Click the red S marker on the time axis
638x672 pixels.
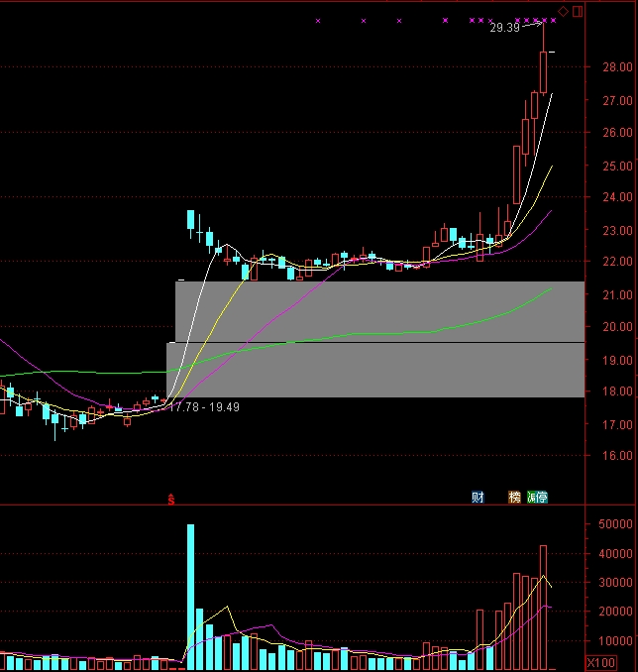point(171,500)
